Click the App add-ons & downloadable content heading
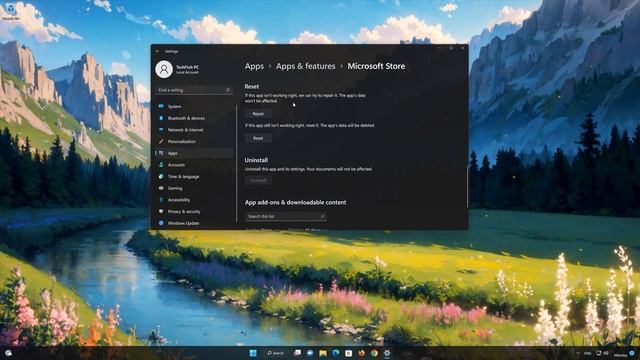This screenshot has width=640, height=360. (296, 202)
